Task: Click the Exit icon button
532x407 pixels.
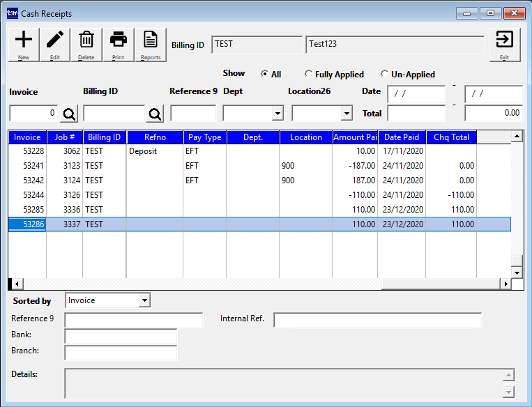Action: [x=504, y=44]
